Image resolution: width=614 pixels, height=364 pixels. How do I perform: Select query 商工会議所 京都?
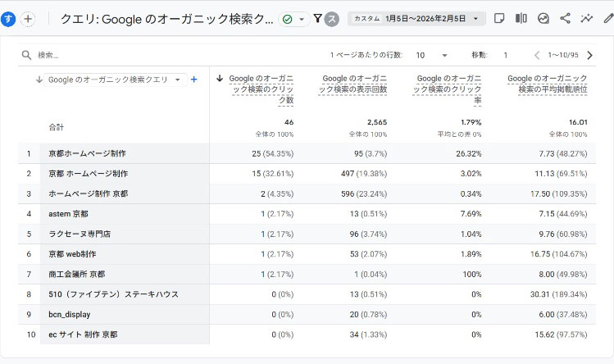77,275
